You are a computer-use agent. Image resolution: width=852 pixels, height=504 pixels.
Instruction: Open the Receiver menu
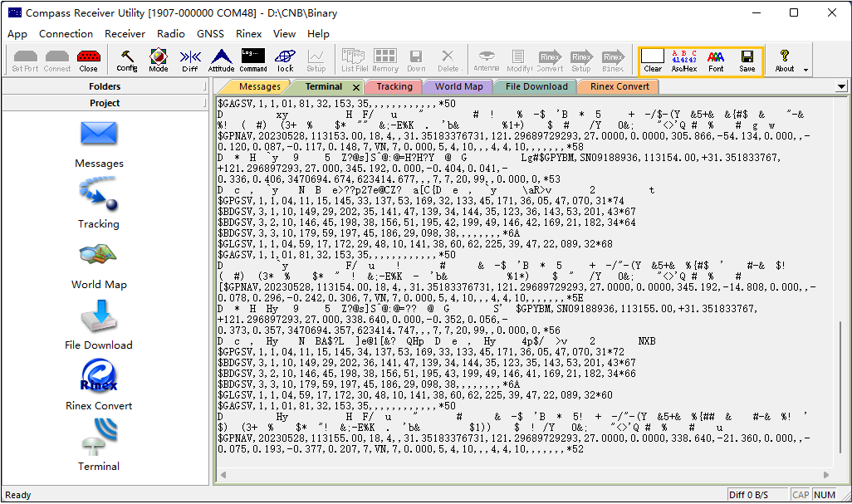point(125,34)
